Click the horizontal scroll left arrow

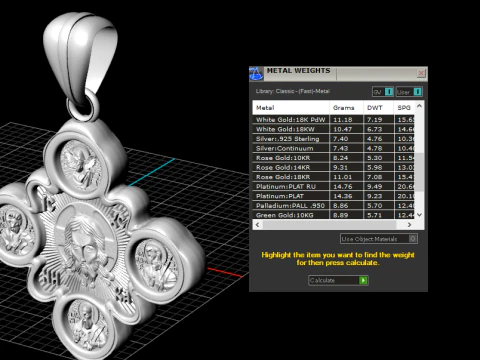click(x=257, y=225)
